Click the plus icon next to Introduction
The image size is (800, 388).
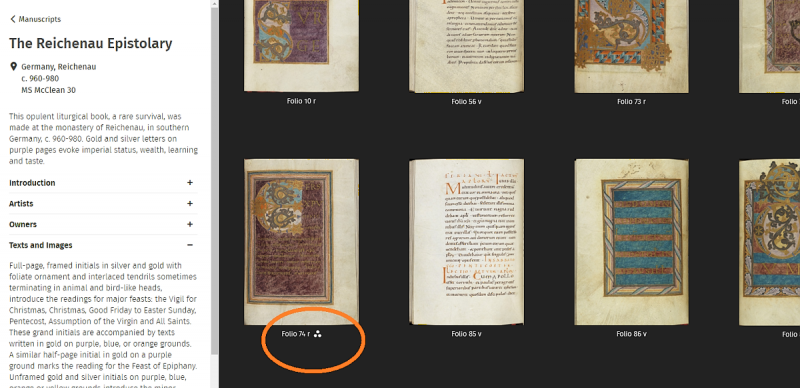click(x=190, y=183)
